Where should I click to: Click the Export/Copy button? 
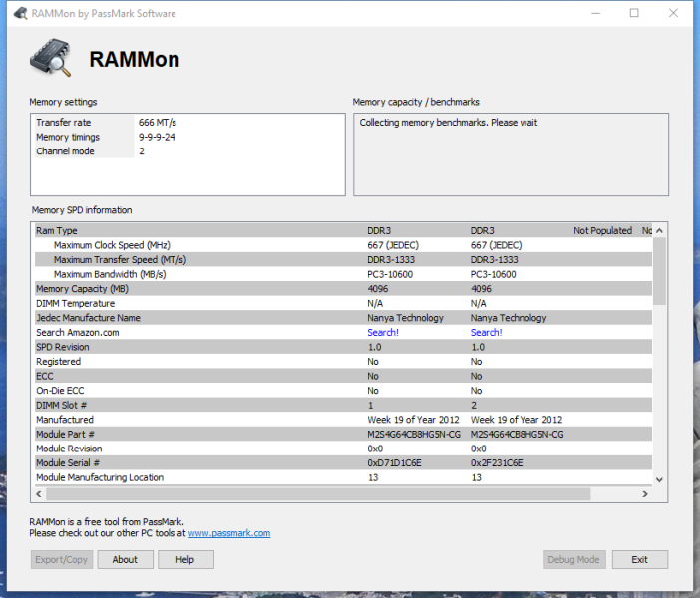coord(62,559)
